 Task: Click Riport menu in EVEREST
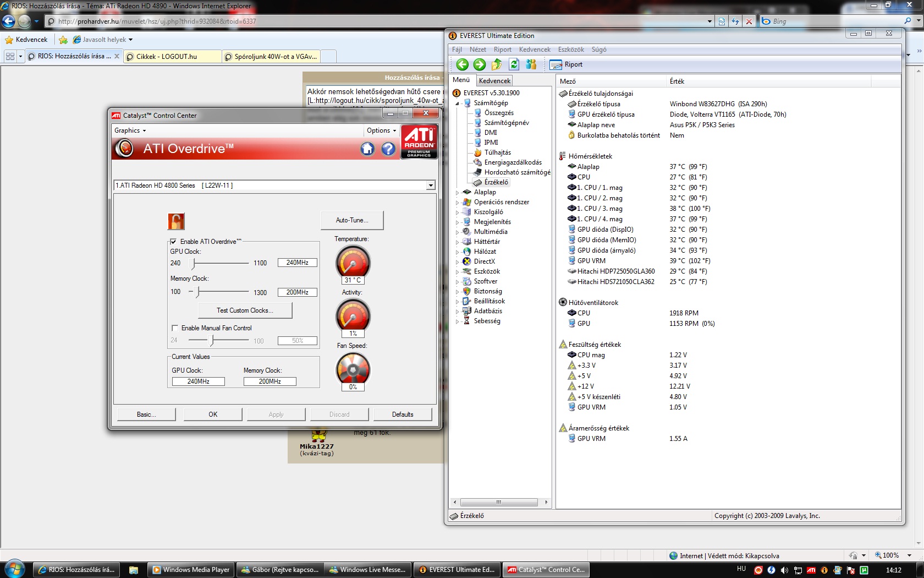point(503,50)
